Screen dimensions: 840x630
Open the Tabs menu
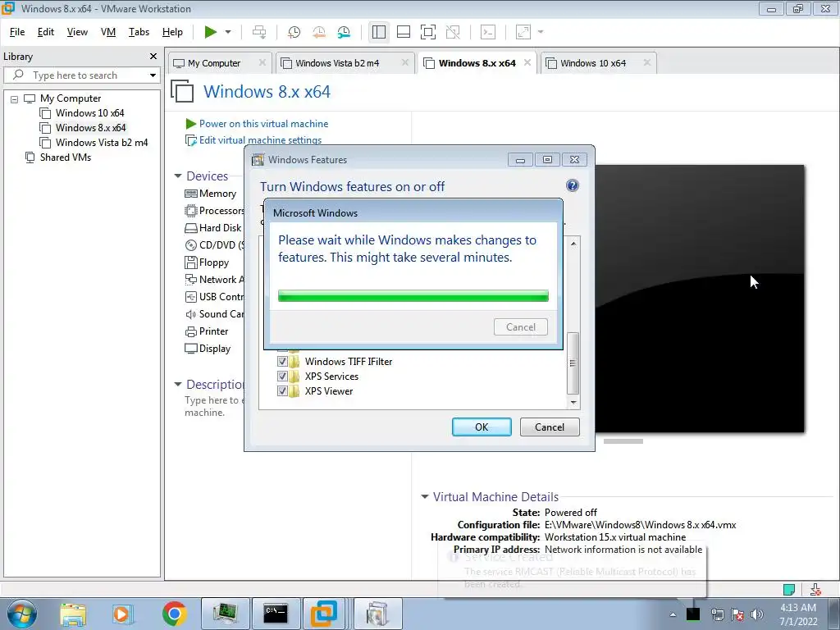click(139, 32)
